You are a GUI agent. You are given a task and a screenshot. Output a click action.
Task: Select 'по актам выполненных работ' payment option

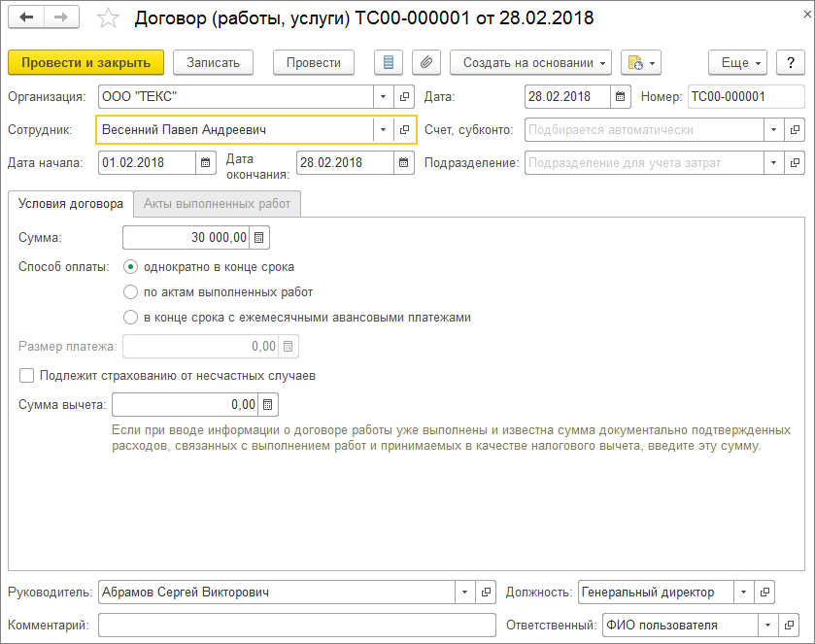131,291
